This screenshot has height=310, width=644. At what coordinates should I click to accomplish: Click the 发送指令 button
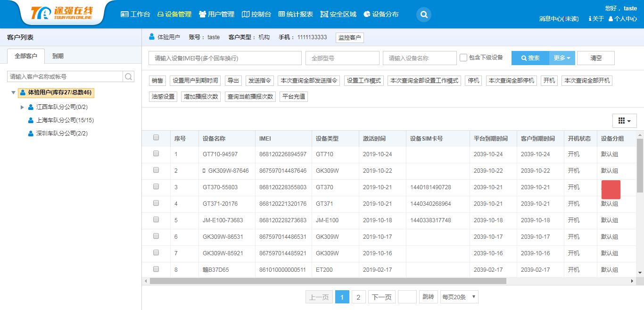click(260, 81)
